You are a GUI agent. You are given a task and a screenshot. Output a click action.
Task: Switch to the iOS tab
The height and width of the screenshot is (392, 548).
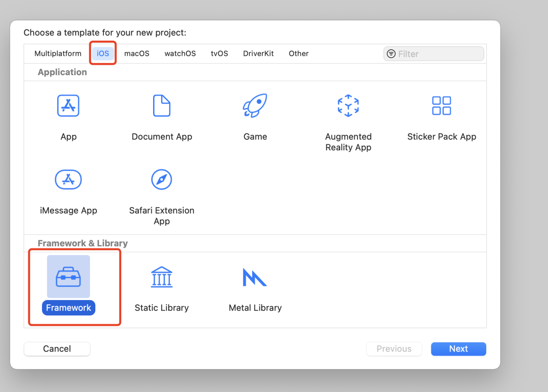(x=103, y=54)
